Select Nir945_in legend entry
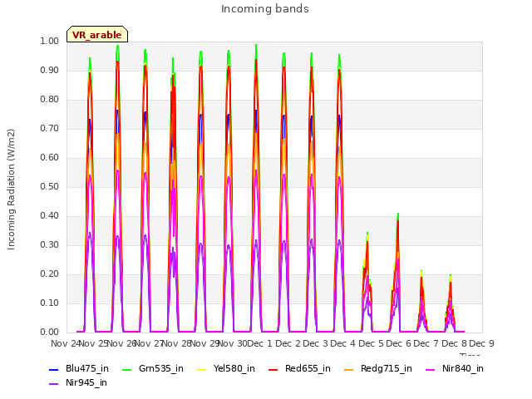The width and height of the screenshot is (532, 399). tap(78, 382)
